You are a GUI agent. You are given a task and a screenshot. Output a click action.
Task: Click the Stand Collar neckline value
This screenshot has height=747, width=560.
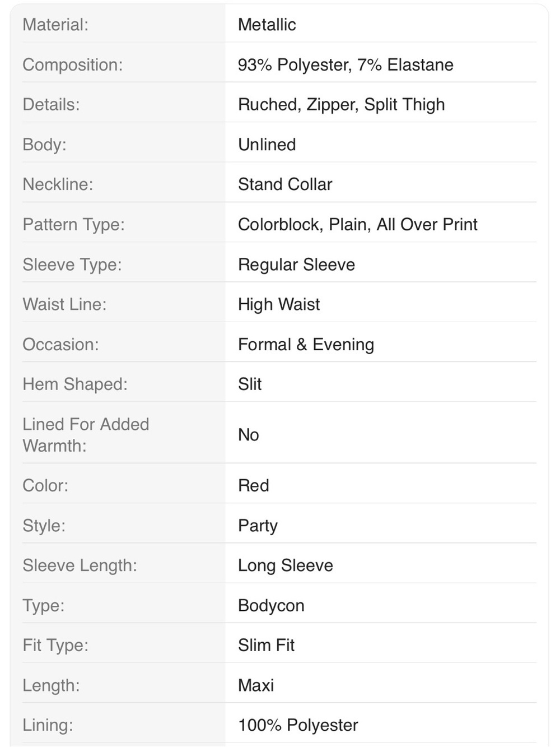(x=285, y=184)
